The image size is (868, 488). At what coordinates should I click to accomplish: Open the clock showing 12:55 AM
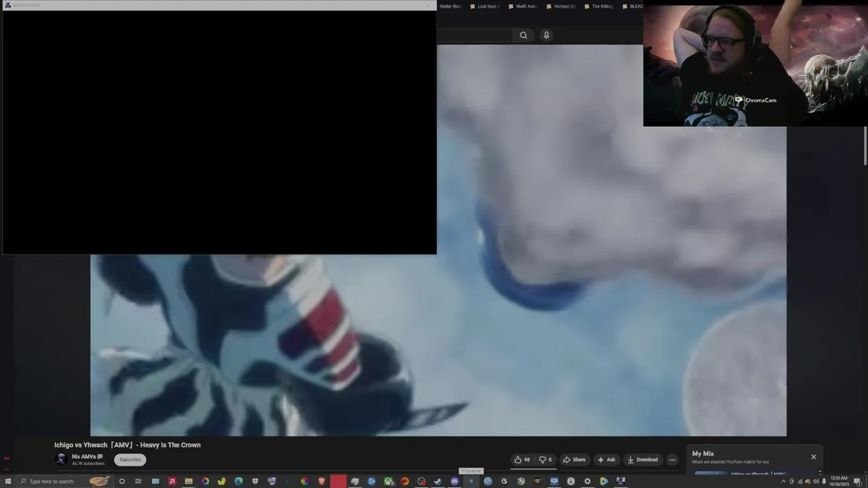click(x=839, y=481)
